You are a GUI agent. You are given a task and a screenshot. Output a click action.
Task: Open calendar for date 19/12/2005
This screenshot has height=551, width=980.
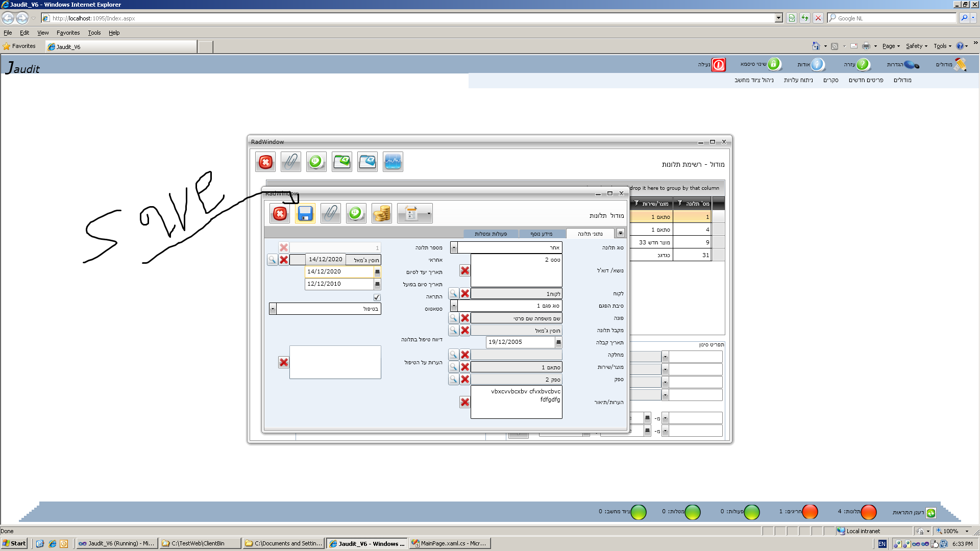point(558,342)
